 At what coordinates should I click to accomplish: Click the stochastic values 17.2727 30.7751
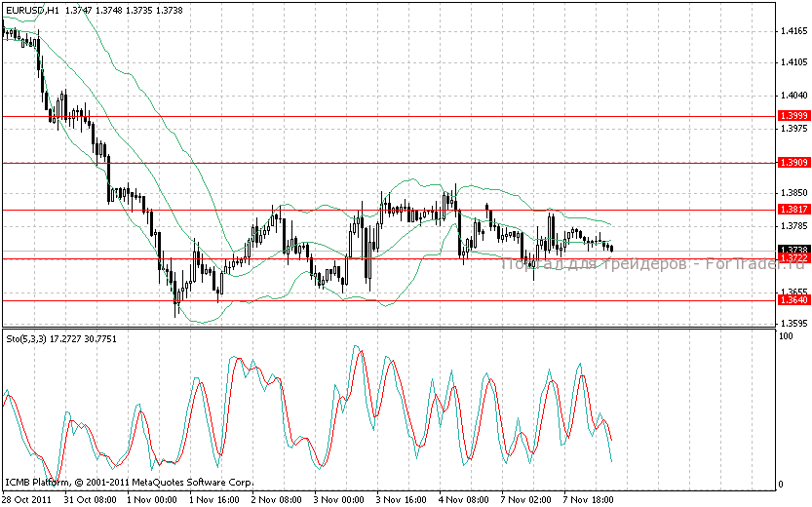84,339
